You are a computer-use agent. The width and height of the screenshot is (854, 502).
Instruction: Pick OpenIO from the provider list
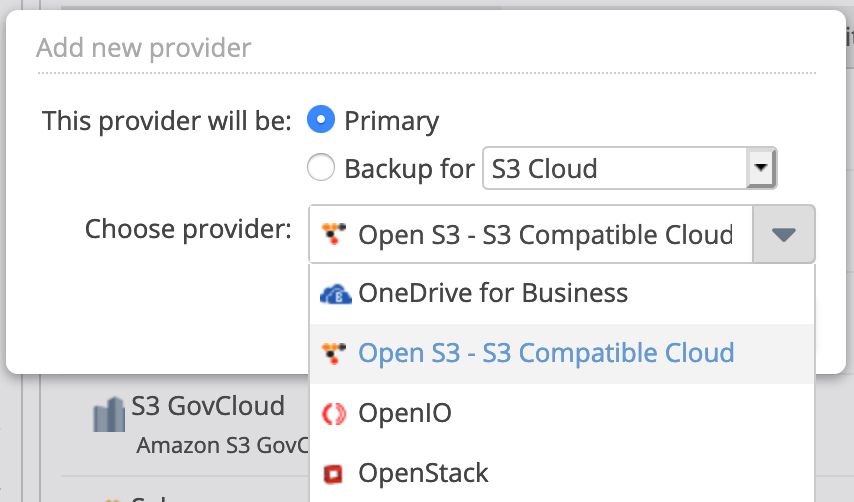[404, 413]
